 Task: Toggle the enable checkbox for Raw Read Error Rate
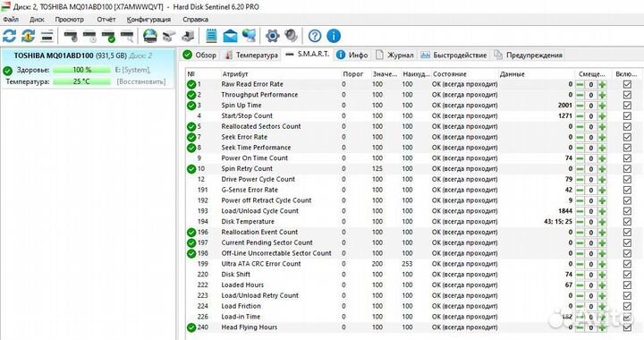coord(627,84)
